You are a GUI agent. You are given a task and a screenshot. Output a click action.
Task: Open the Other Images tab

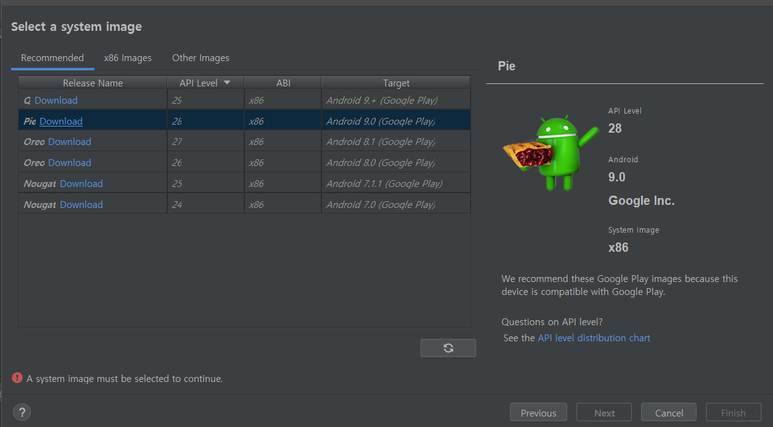pos(200,58)
